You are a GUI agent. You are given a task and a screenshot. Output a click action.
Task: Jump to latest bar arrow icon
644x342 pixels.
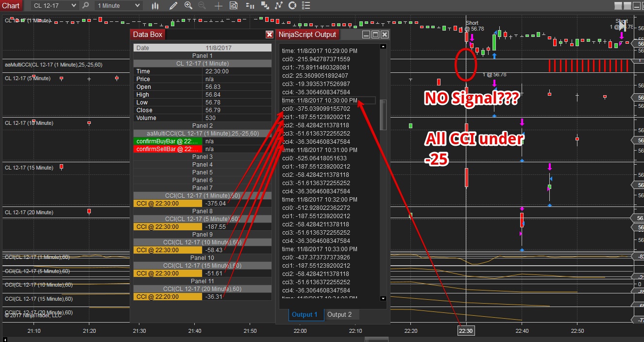tap(623, 26)
